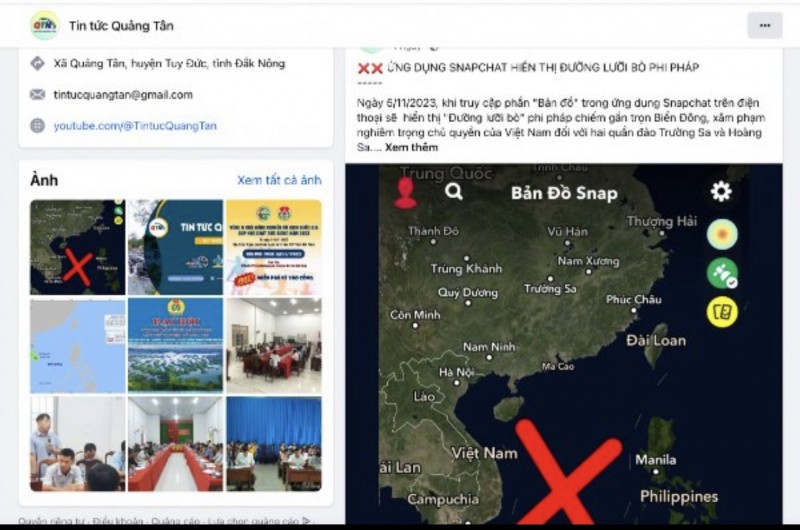Screen dimensions: 800x530
Task: Click the globe website icon
Action: 37,125
